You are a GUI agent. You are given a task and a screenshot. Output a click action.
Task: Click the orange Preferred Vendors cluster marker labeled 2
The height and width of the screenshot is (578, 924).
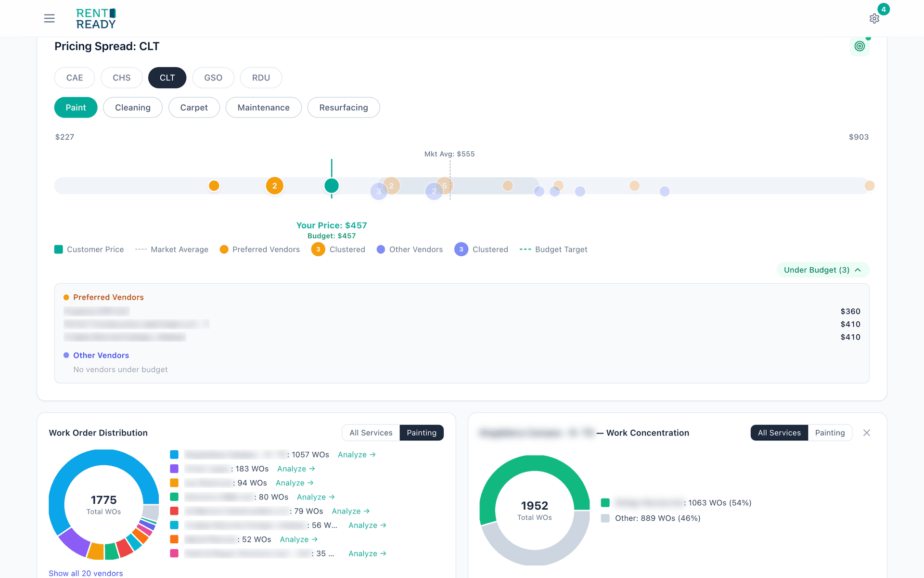pyautogui.click(x=274, y=185)
